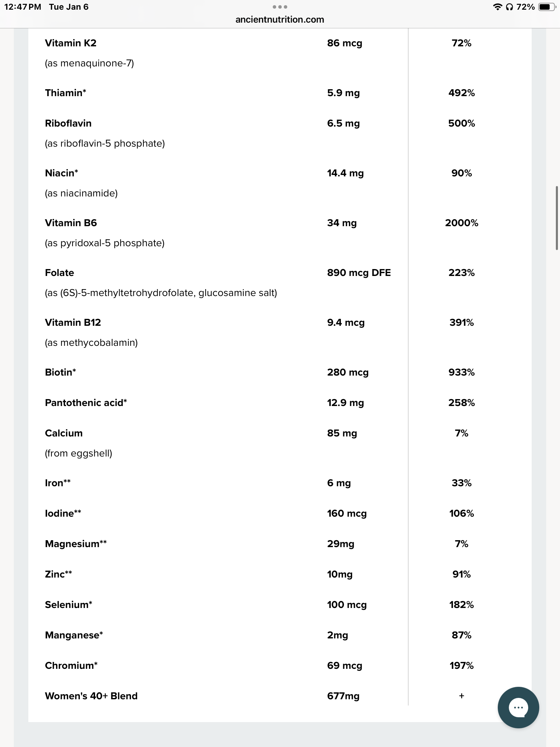Screen dimensions: 560x747
Task: Select the Pantothenic acid label
Action: tap(86, 403)
